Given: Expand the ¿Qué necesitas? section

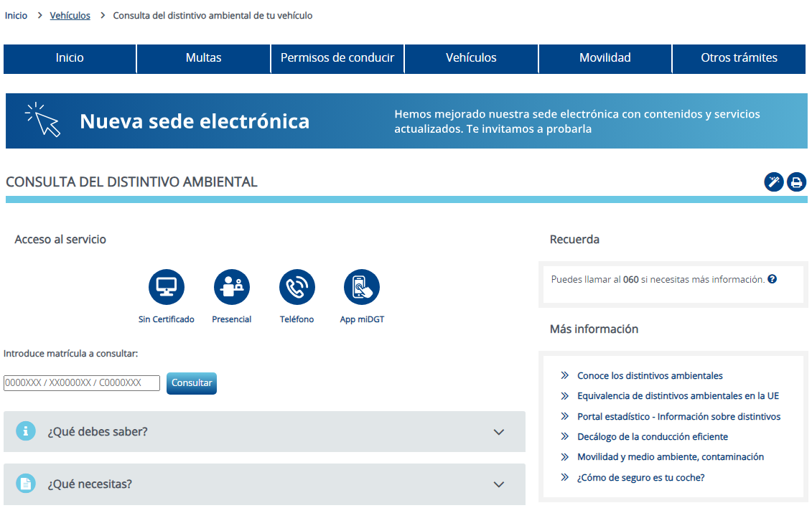Looking at the screenshot, I should [264, 484].
